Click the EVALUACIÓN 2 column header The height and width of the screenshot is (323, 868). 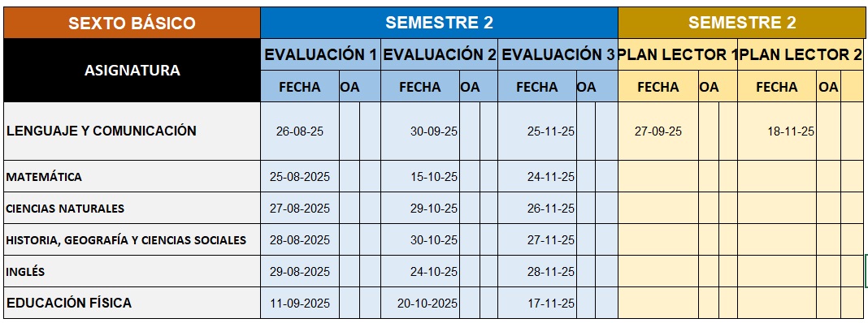point(439,54)
